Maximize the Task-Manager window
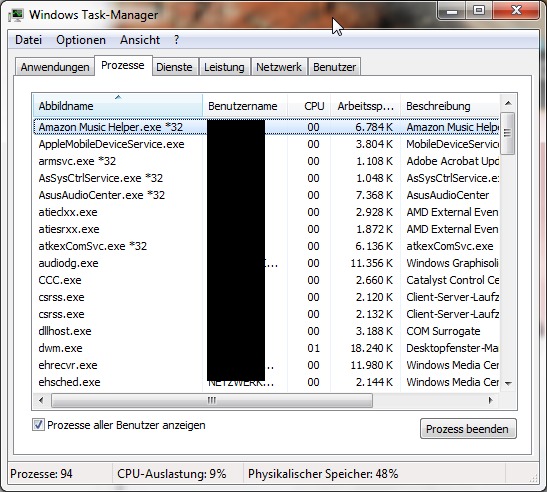The height and width of the screenshot is (492, 547). (479, 12)
